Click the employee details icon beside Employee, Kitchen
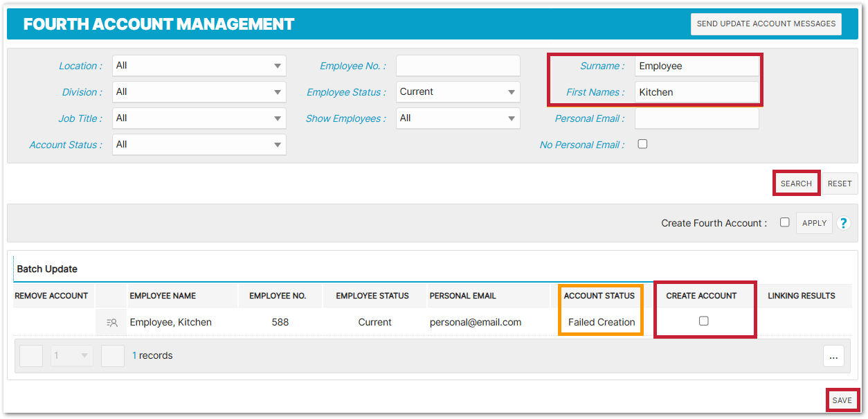868x419 pixels. click(112, 322)
